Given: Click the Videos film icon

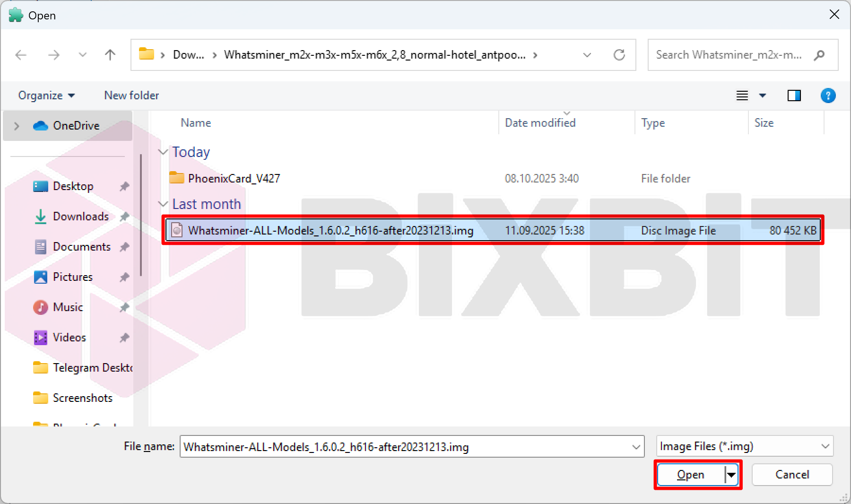Looking at the screenshot, I should (x=41, y=338).
